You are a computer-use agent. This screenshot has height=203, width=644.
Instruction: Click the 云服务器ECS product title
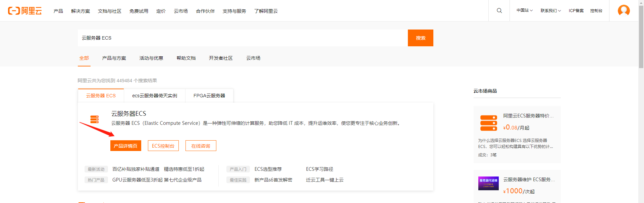point(129,114)
